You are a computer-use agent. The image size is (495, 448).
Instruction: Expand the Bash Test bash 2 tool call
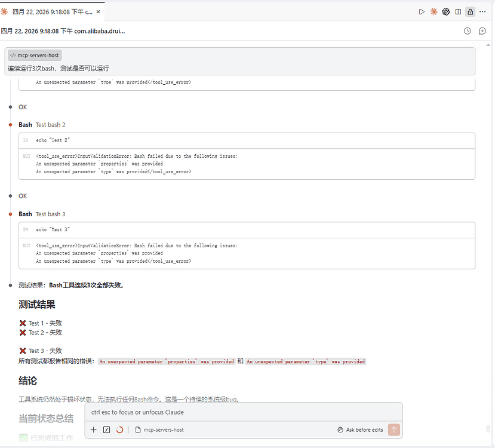click(42, 125)
